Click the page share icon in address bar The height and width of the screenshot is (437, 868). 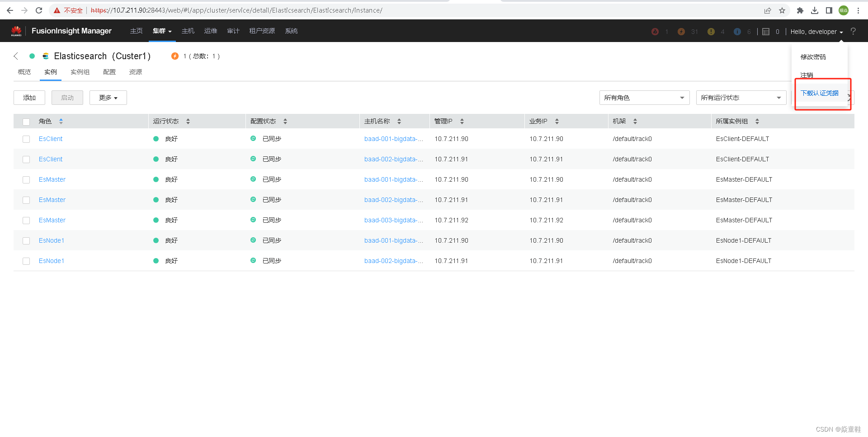tap(768, 10)
